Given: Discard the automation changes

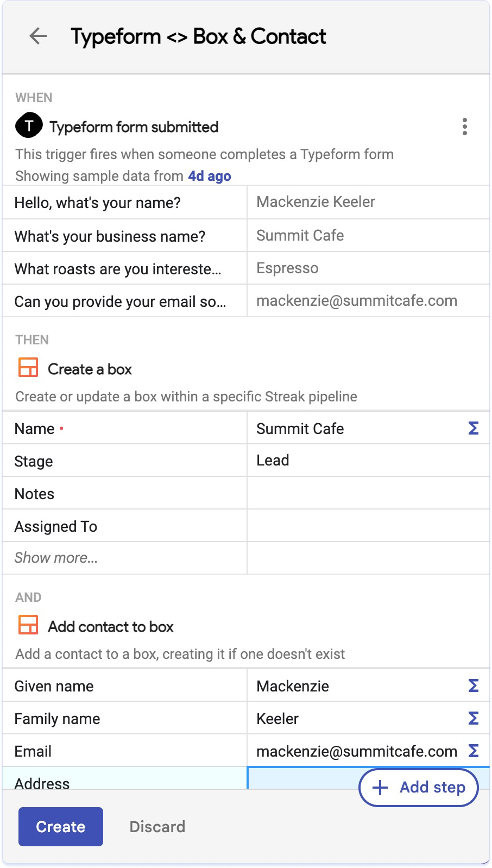Looking at the screenshot, I should click(157, 827).
